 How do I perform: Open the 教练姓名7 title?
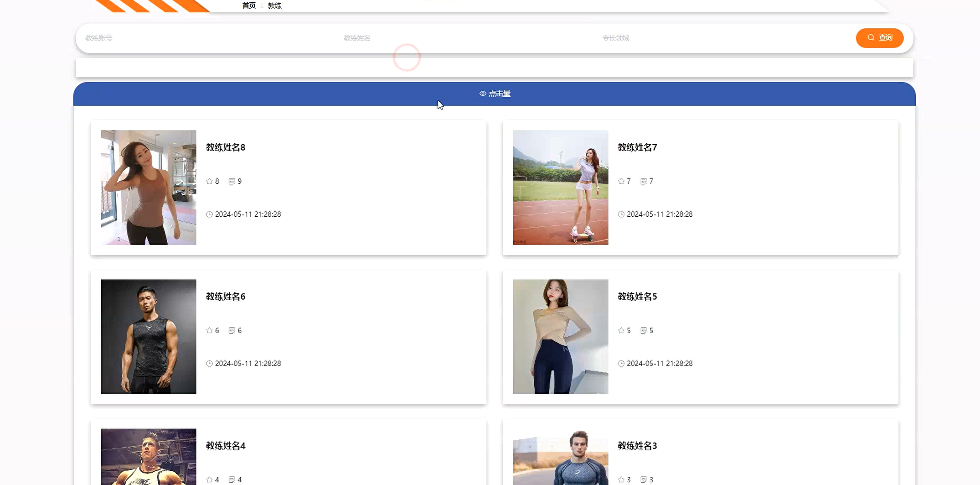[x=637, y=147]
